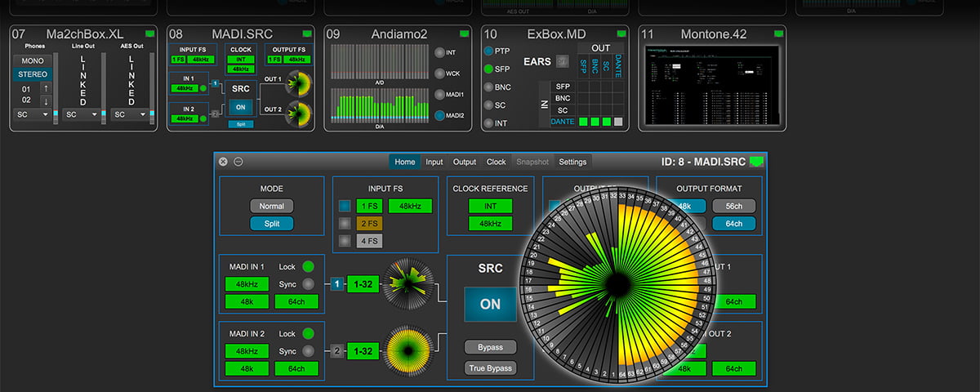Open the Montone.42 screen thumbnail
Viewport: 980px width, 392px height.
711,86
